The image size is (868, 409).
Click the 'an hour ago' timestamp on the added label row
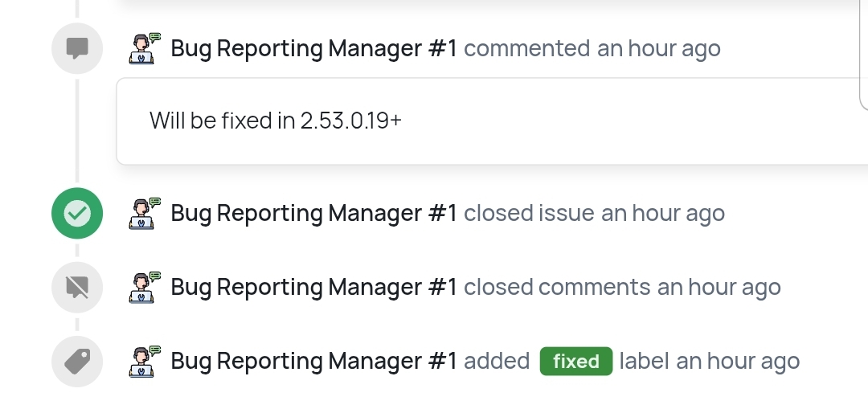pyautogui.click(x=738, y=362)
